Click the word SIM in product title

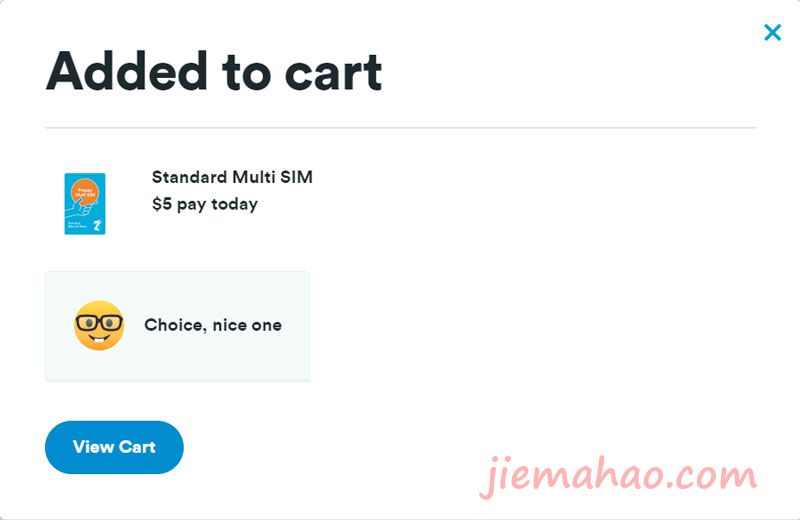[x=296, y=177]
